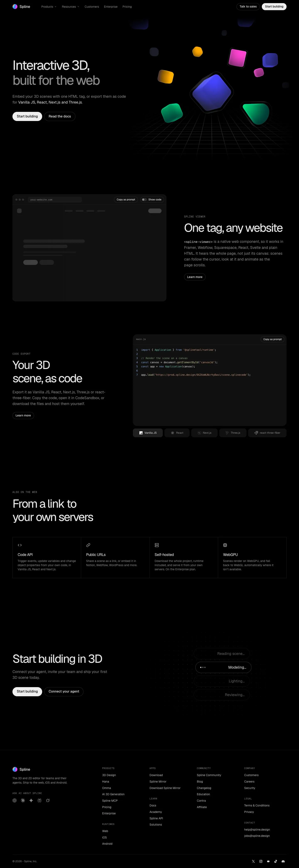This screenshot has height=868, width=299.
Task: Ask ChatGPT about Spline via footer icon
Action: (15, 800)
